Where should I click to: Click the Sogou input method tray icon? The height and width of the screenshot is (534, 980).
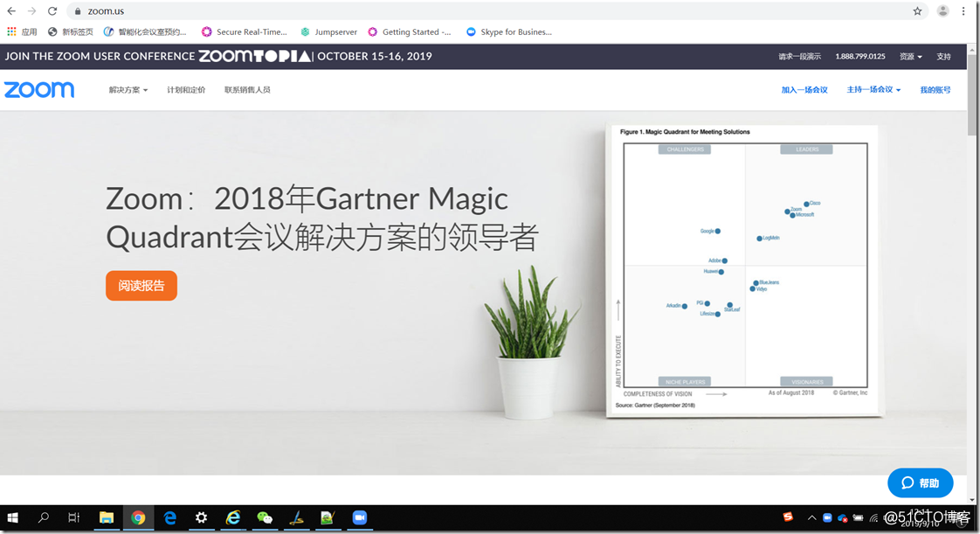coord(788,517)
